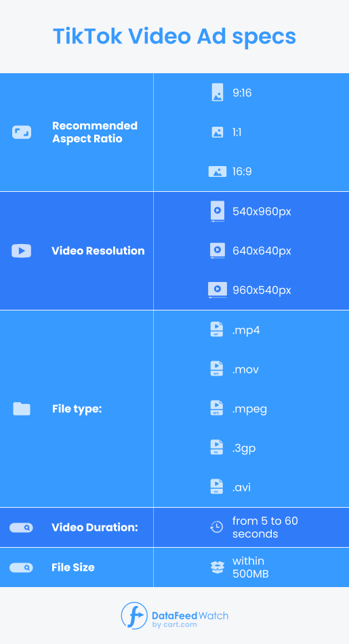
Task: Click the Video Resolution label
Action: (98, 251)
